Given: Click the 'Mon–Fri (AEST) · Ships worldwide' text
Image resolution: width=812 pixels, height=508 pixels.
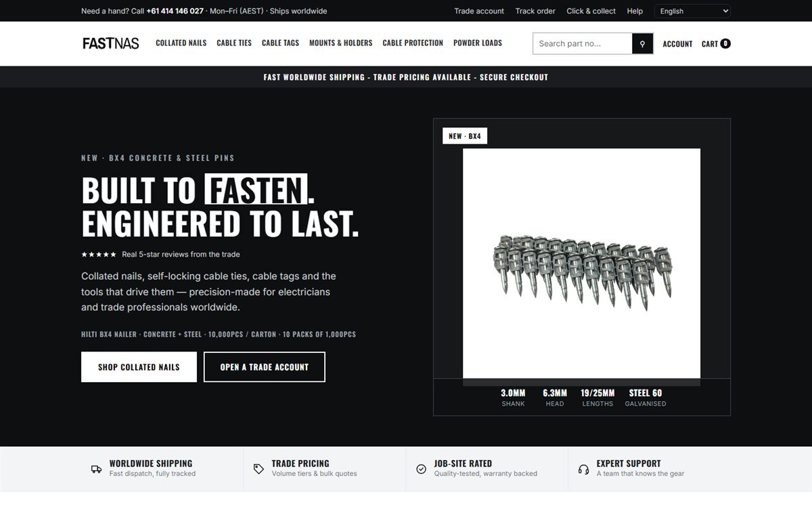Looking at the screenshot, I should 269,11.
